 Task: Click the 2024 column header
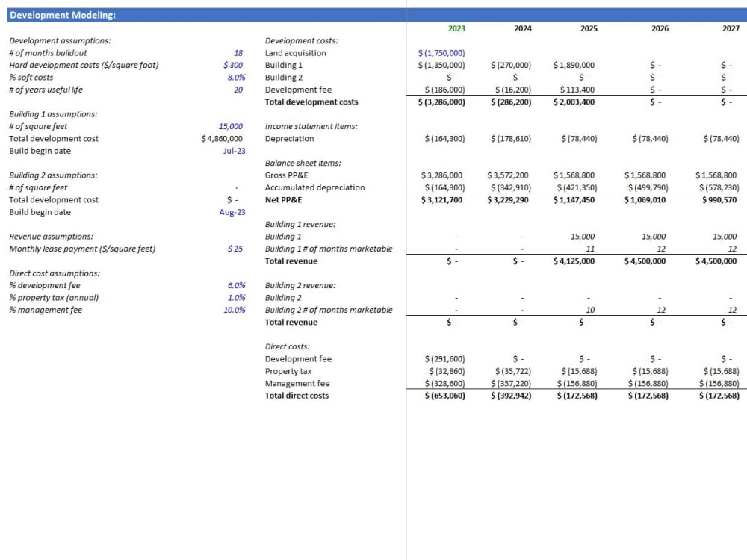tap(523, 28)
